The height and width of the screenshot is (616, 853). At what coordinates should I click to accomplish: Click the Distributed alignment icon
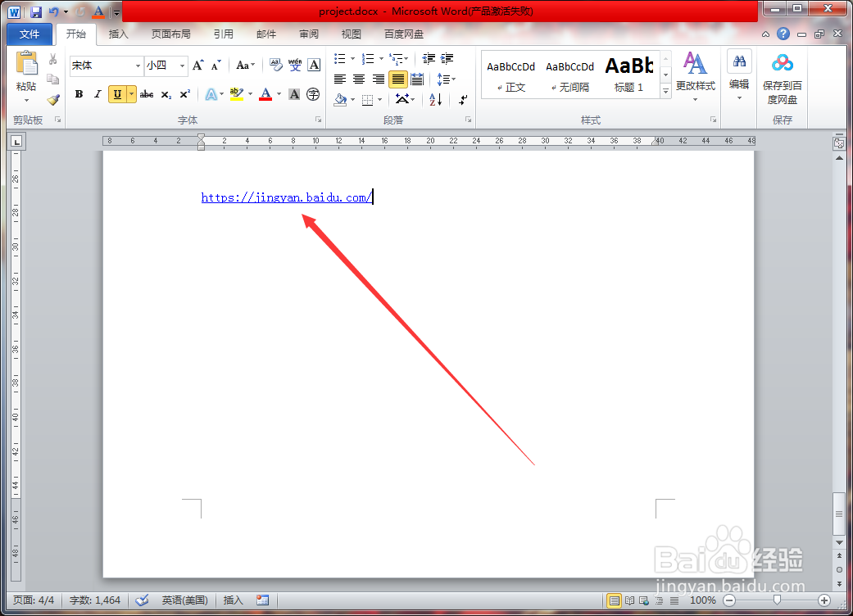[x=417, y=79]
